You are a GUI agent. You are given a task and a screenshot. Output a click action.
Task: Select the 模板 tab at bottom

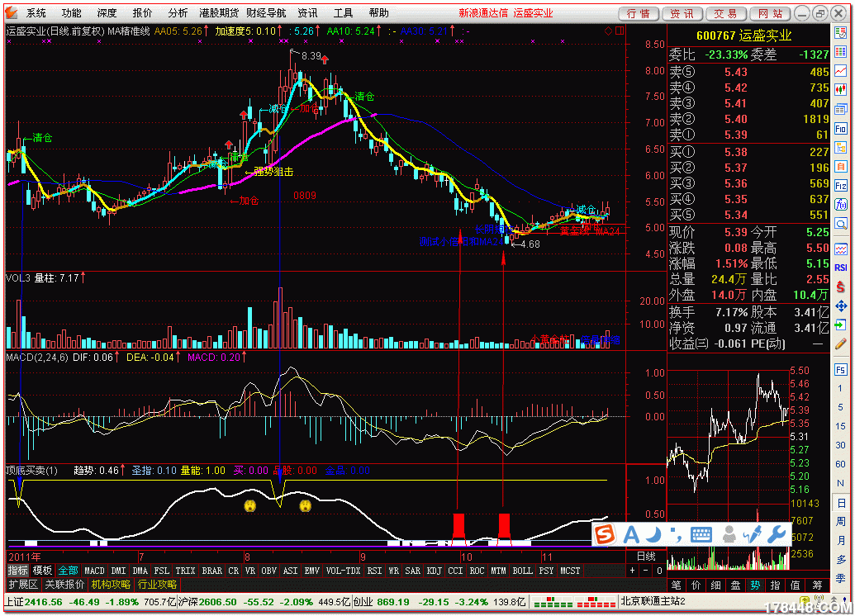[x=42, y=571]
